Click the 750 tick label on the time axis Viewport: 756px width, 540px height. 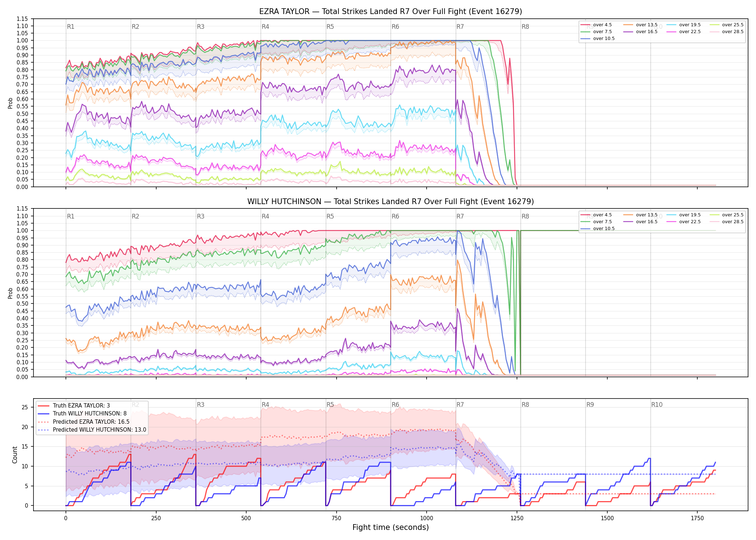click(x=337, y=518)
